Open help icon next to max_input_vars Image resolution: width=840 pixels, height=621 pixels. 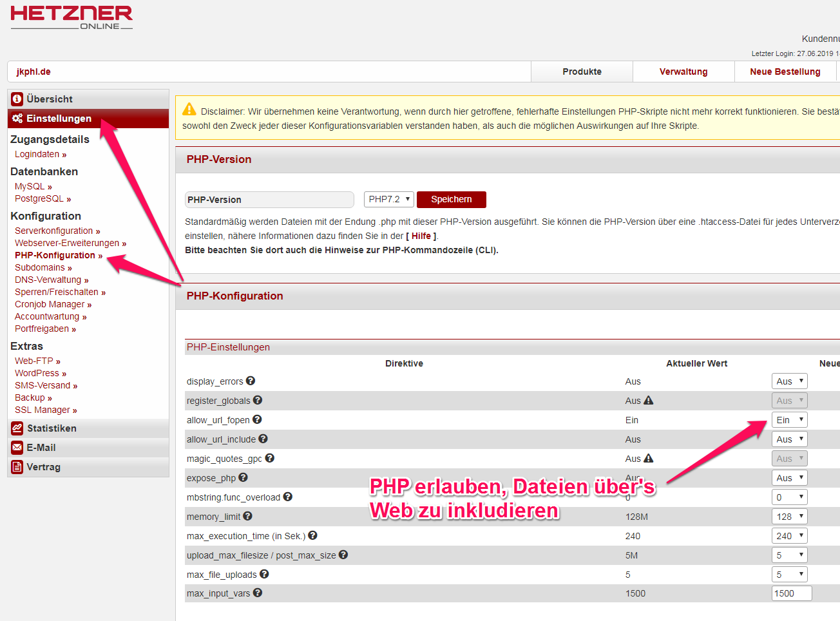pyautogui.click(x=258, y=593)
